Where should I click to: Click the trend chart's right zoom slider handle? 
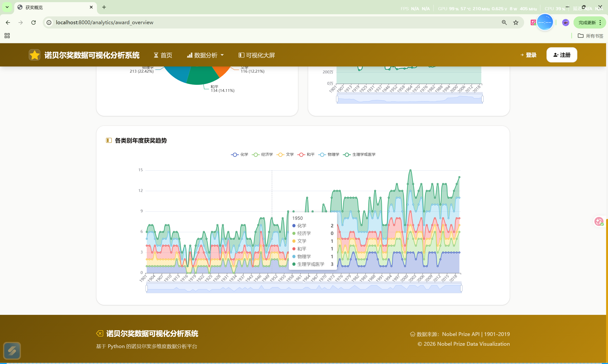point(461,288)
